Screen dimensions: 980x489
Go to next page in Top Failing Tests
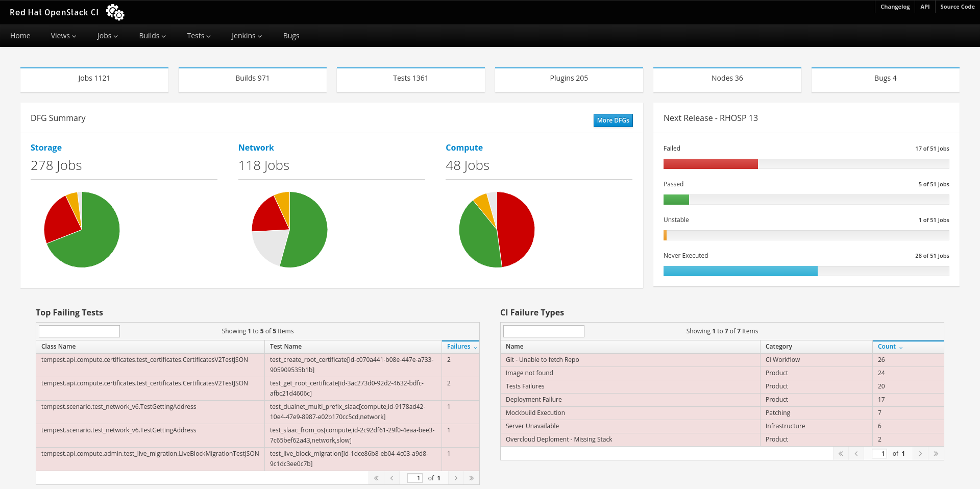coord(456,478)
